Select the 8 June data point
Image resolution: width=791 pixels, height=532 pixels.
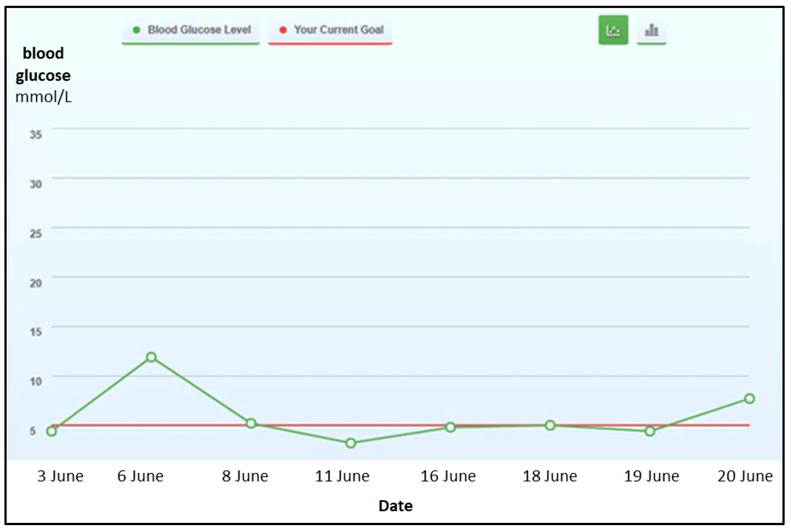251,423
